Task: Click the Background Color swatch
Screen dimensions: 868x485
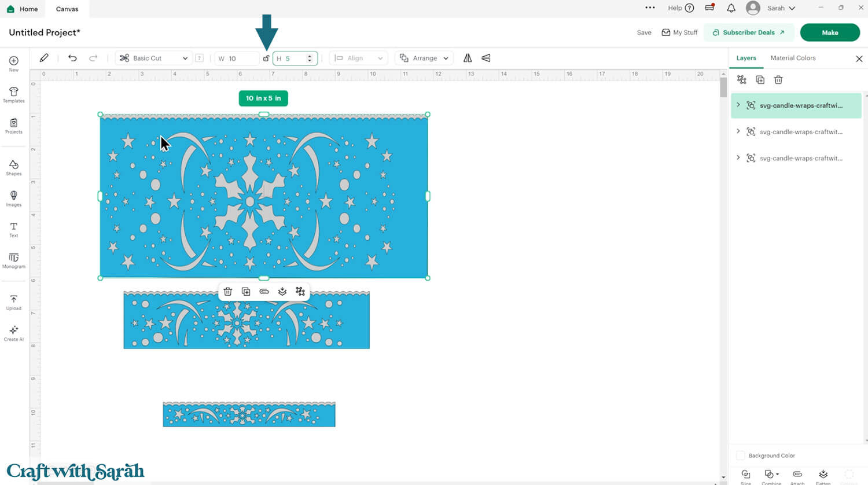Action: (x=741, y=455)
